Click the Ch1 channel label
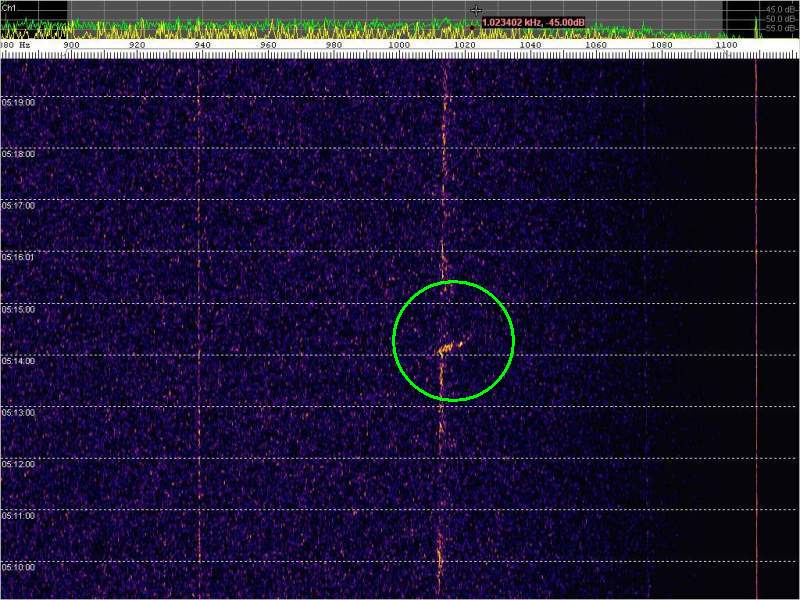This screenshot has height=600, width=800. (8, 6)
